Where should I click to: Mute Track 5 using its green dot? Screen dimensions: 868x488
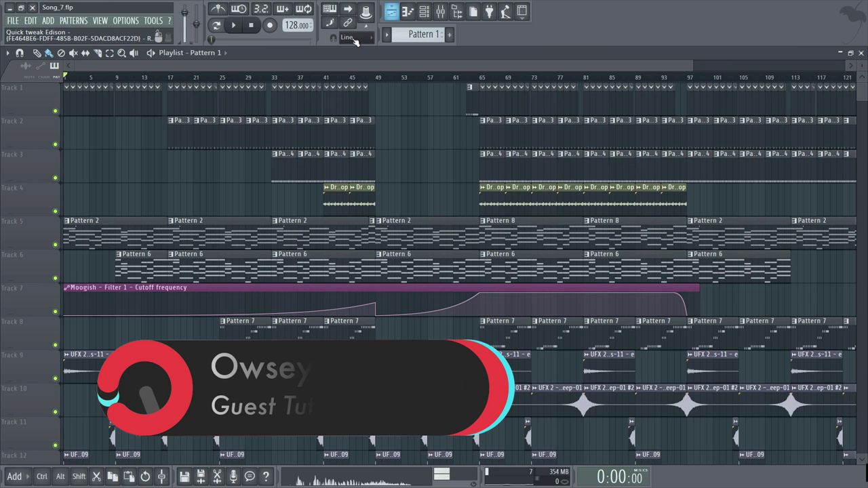click(56, 245)
